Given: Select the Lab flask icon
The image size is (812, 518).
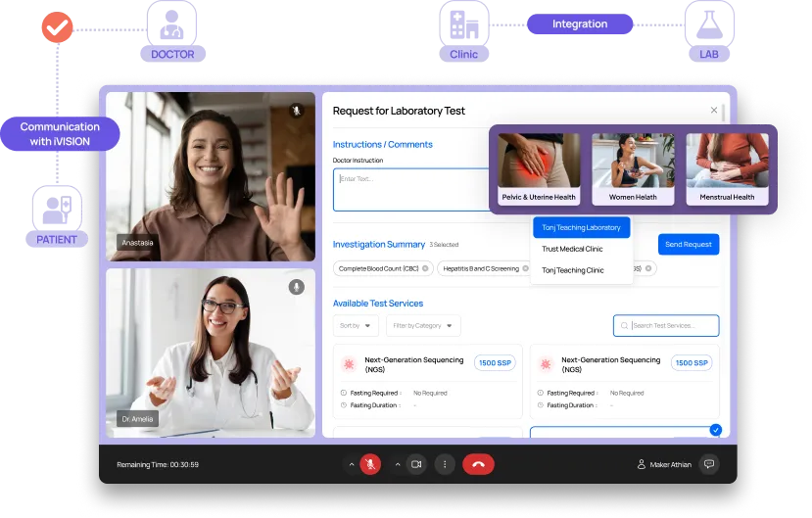Looking at the screenshot, I should pyautogui.click(x=709, y=24).
